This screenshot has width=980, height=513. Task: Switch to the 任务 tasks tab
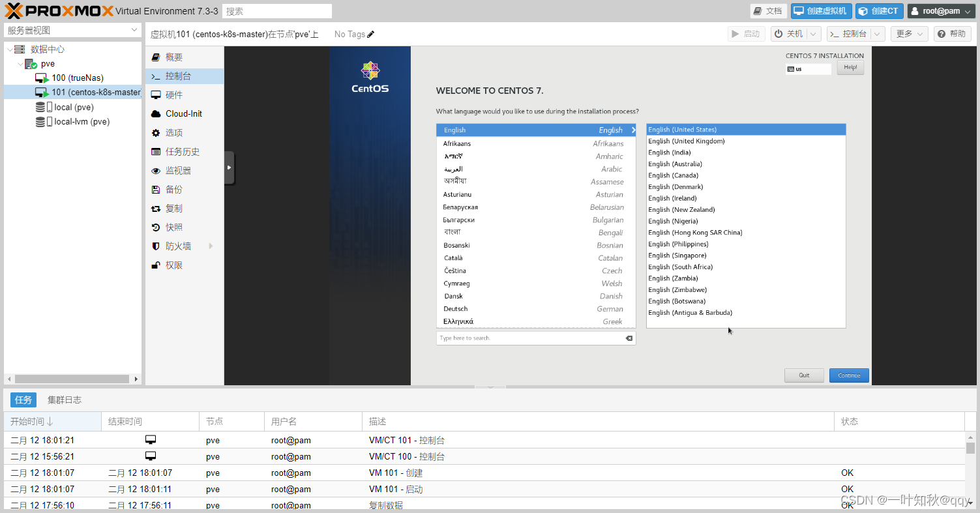(23, 400)
